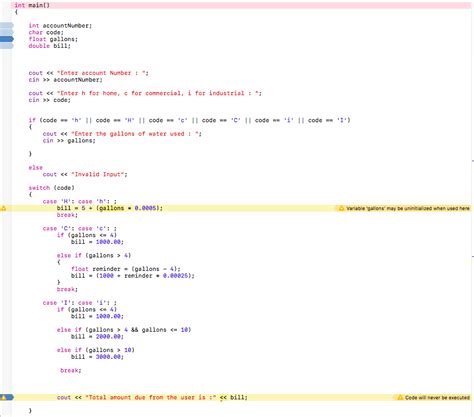Toggle breakpoint on the char code line

click(7, 32)
